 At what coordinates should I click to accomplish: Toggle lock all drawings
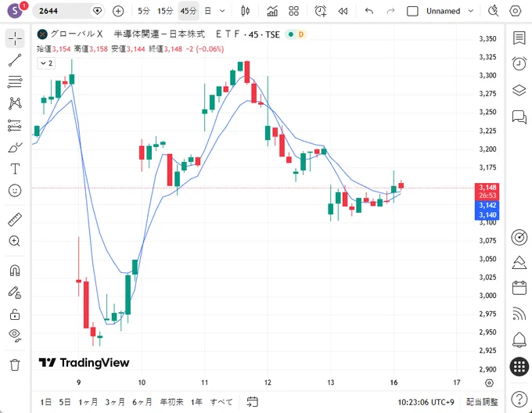[x=15, y=314]
